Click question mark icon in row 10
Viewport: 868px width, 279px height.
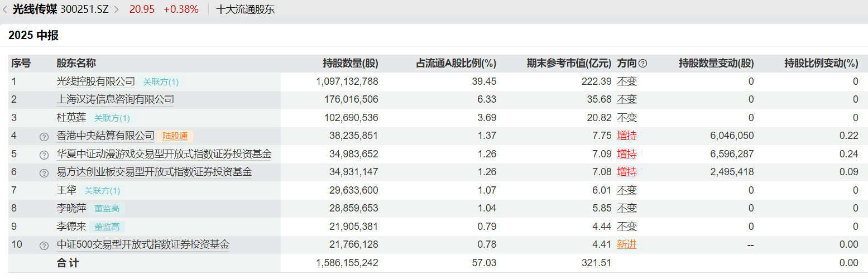44,246
